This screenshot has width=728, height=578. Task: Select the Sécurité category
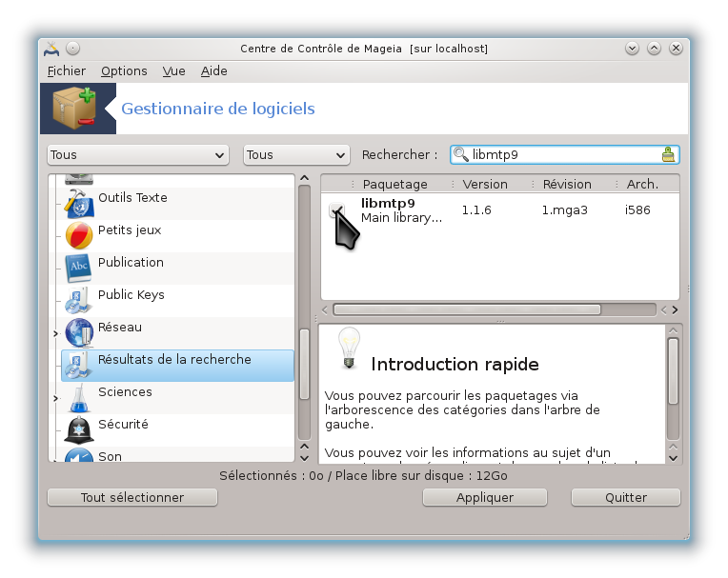click(x=123, y=425)
